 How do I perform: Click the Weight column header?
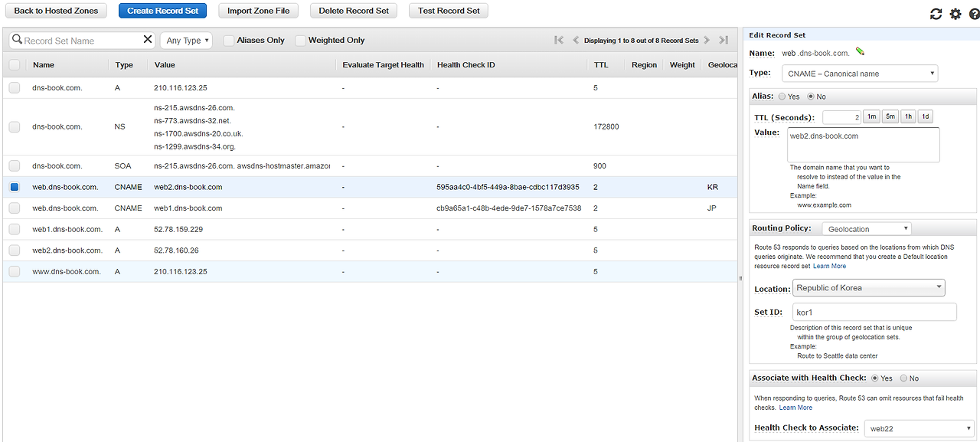point(682,65)
